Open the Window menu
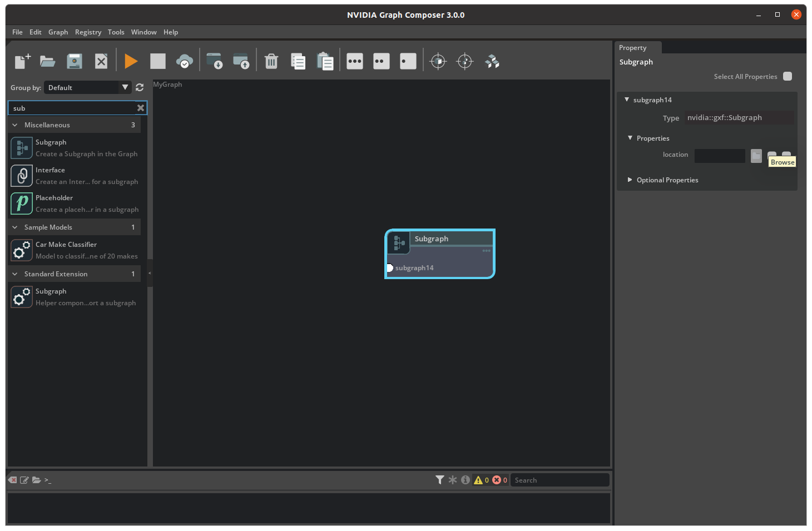This screenshot has width=812, height=531. coord(143,32)
